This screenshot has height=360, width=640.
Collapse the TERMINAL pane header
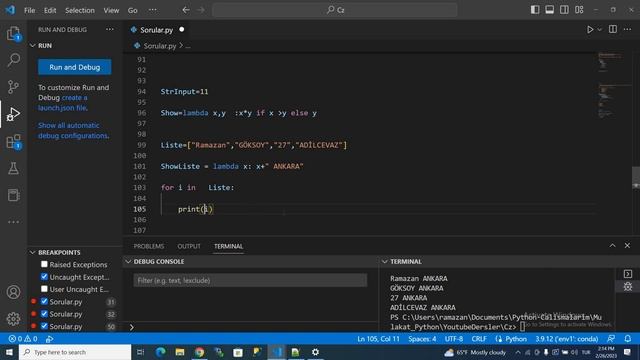coord(384,261)
